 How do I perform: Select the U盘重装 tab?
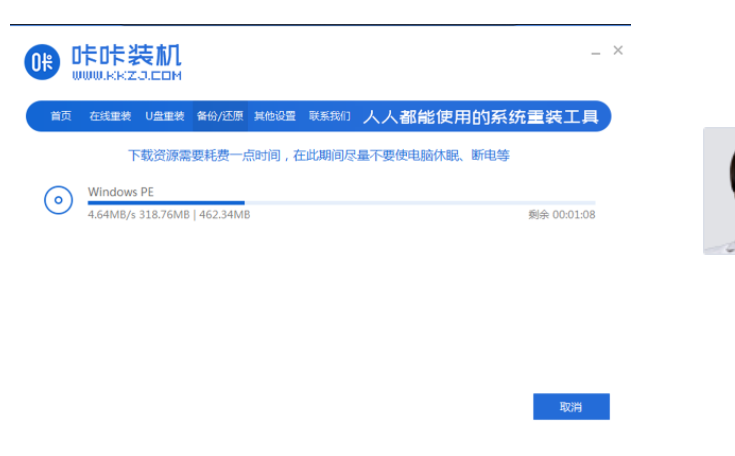tap(165, 116)
